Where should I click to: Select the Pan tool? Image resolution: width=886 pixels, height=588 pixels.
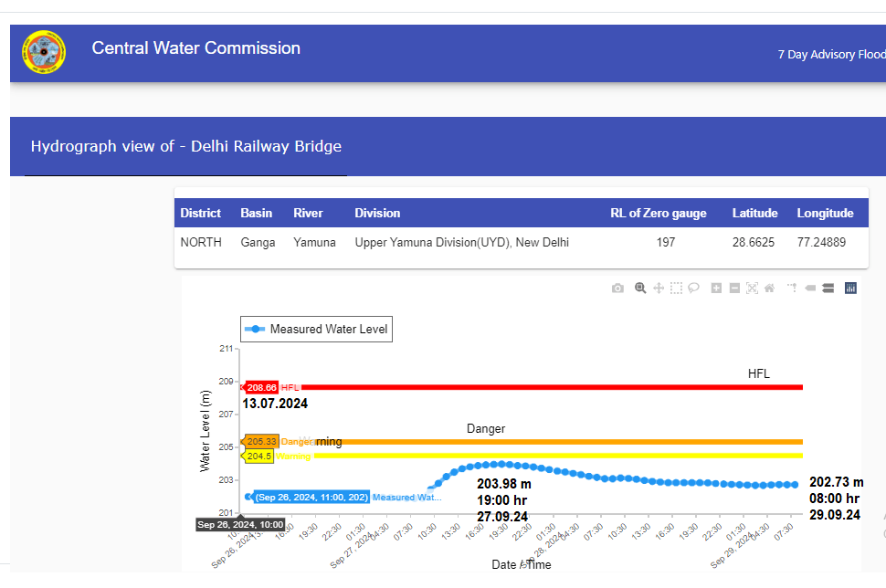658,289
